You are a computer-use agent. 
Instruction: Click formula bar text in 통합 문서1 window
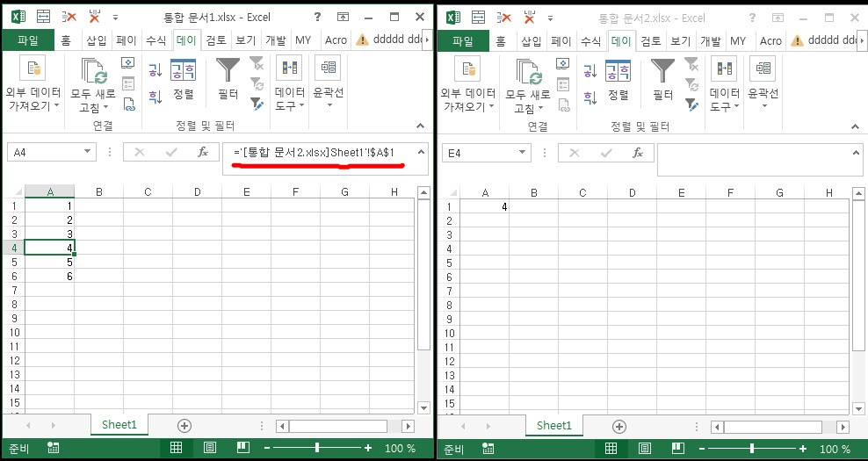tap(314, 152)
